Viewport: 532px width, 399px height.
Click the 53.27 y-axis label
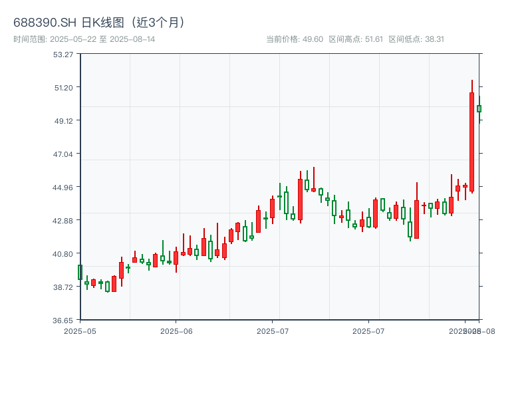click(63, 55)
